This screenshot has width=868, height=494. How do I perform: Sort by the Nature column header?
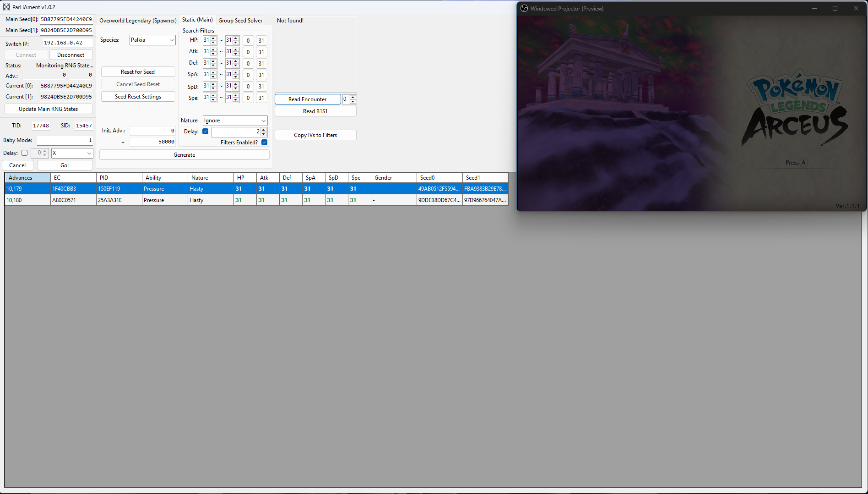pos(211,178)
